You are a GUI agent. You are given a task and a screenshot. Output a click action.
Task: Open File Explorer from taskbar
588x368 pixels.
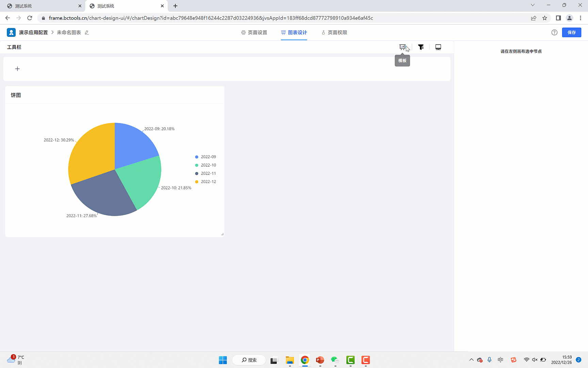(290, 360)
